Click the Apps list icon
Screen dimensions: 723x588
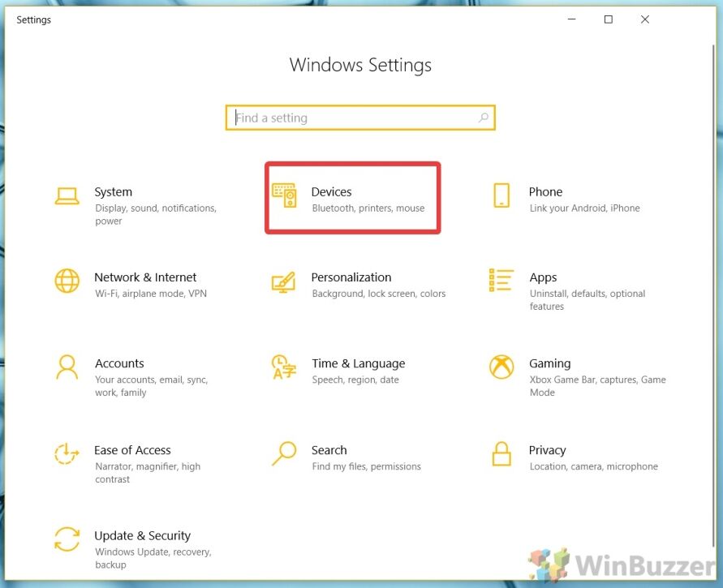point(501,280)
